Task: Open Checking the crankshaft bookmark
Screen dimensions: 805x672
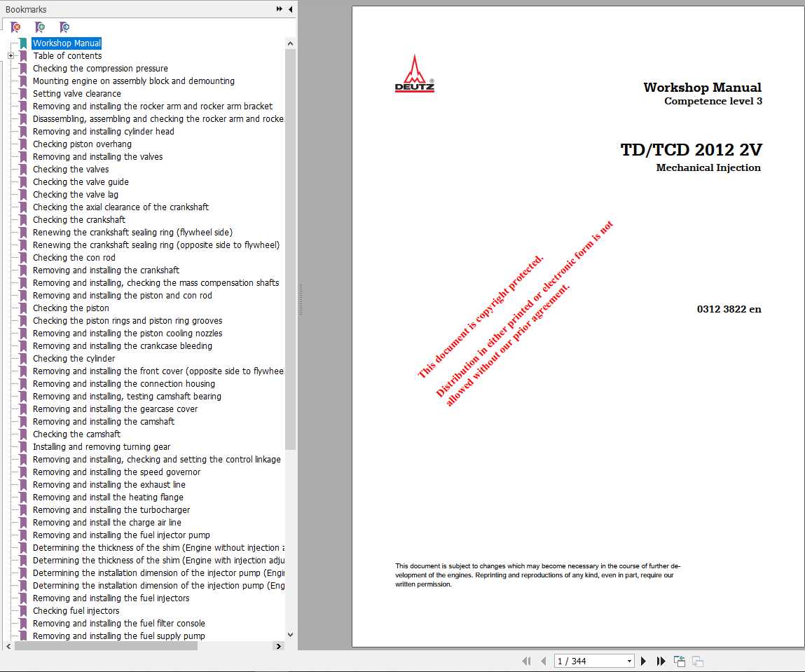Action: (79, 220)
